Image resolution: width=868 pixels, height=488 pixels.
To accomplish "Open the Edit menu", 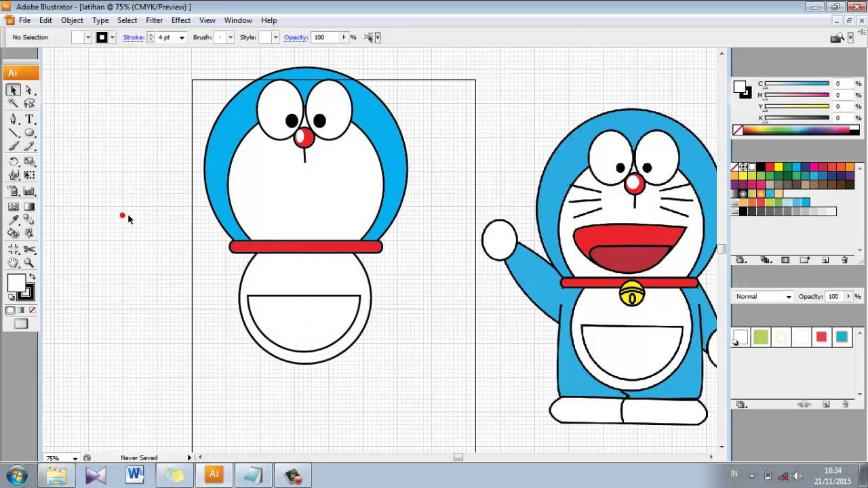I will (45, 20).
